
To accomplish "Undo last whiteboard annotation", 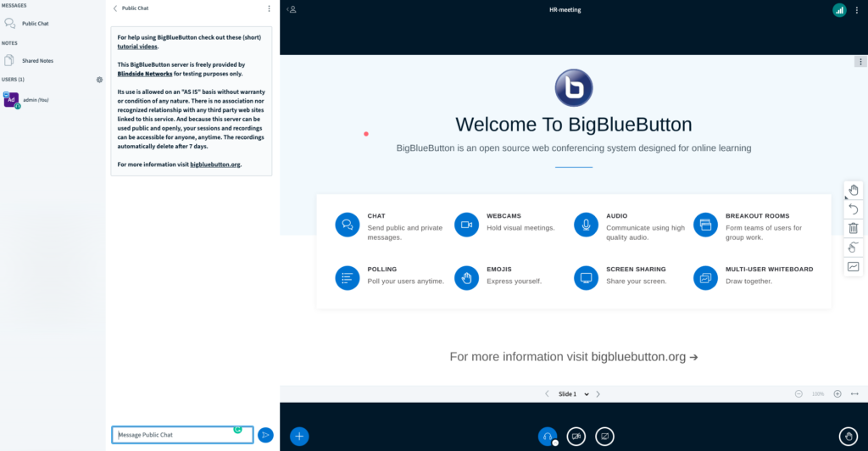I will [853, 209].
